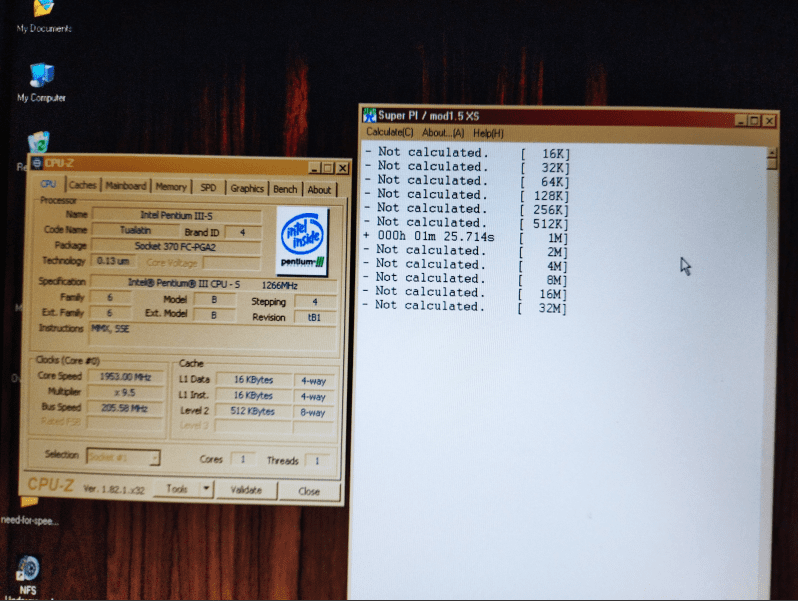
Task: Click the Super PI scrollbar up arrow
Action: click(x=772, y=152)
